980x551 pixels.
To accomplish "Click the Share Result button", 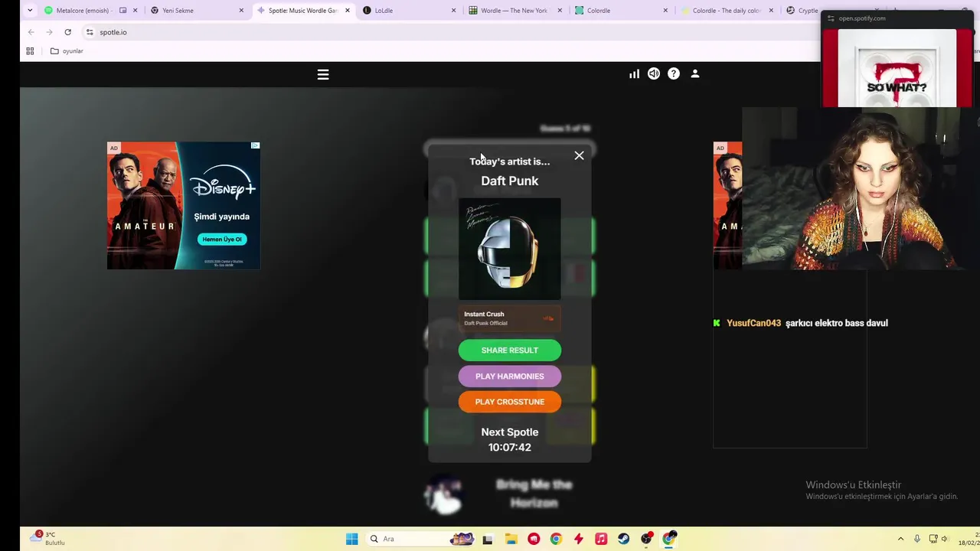I will tap(510, 350).
